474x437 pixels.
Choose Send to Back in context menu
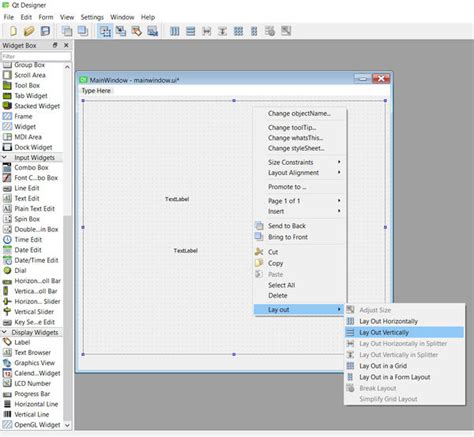tap(299, 226)
